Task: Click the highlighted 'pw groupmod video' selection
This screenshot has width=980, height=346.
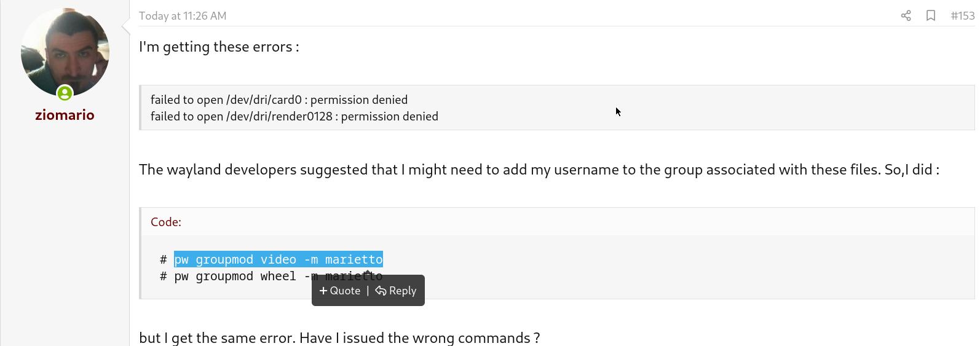Action: click(x=246, y=259)
